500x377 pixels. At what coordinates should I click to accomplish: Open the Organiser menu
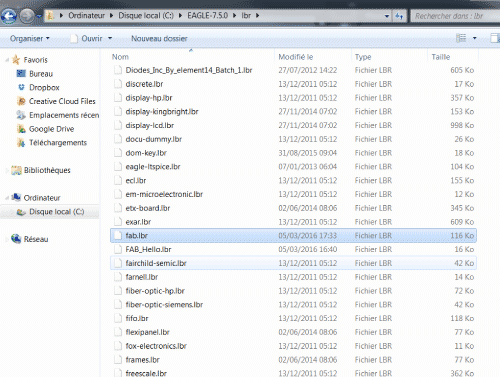click(30, 38)
